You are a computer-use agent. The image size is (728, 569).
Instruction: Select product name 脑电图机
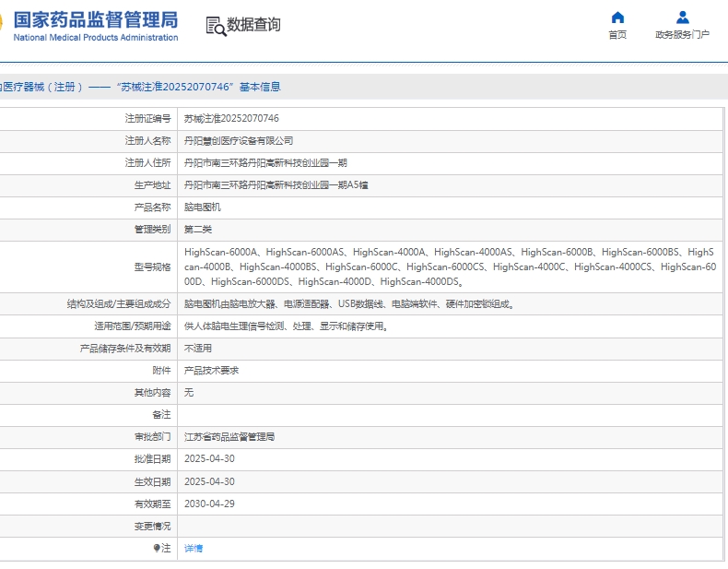[x=203, y=207]
